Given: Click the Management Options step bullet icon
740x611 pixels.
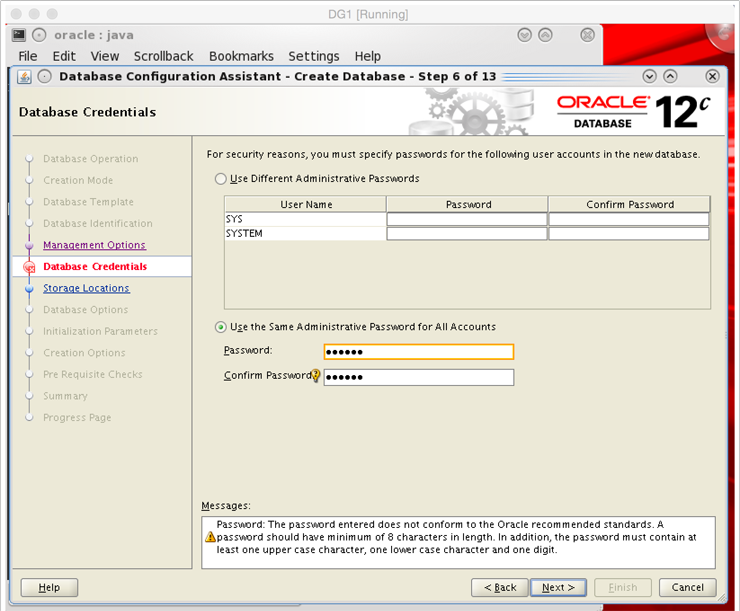Looking at the screenshot, I should 29,245.
